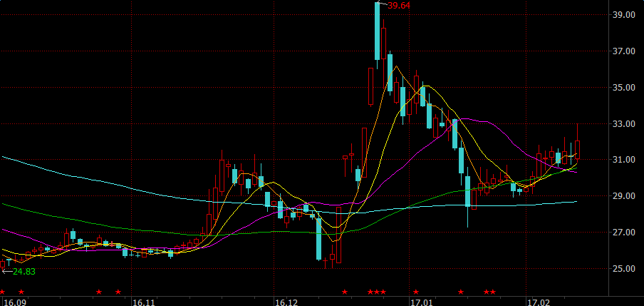Select the 33.00 price axis label
644x306 pixels.
coord(624,123)
